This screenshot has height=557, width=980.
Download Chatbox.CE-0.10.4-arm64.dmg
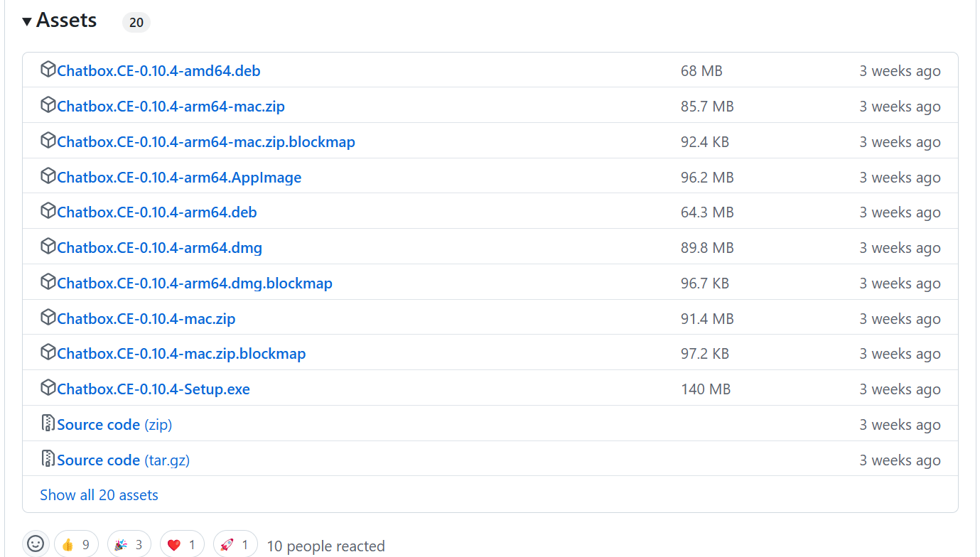point(160,248)
